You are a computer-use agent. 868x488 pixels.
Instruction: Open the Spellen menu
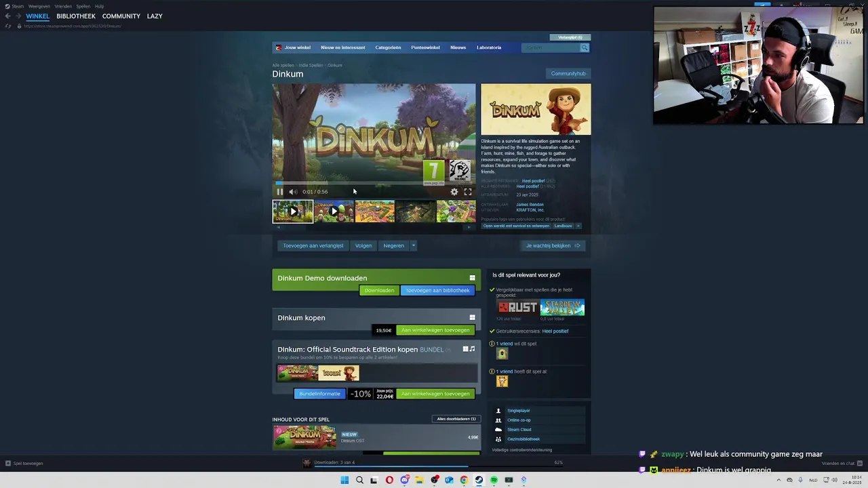point(83,6)
